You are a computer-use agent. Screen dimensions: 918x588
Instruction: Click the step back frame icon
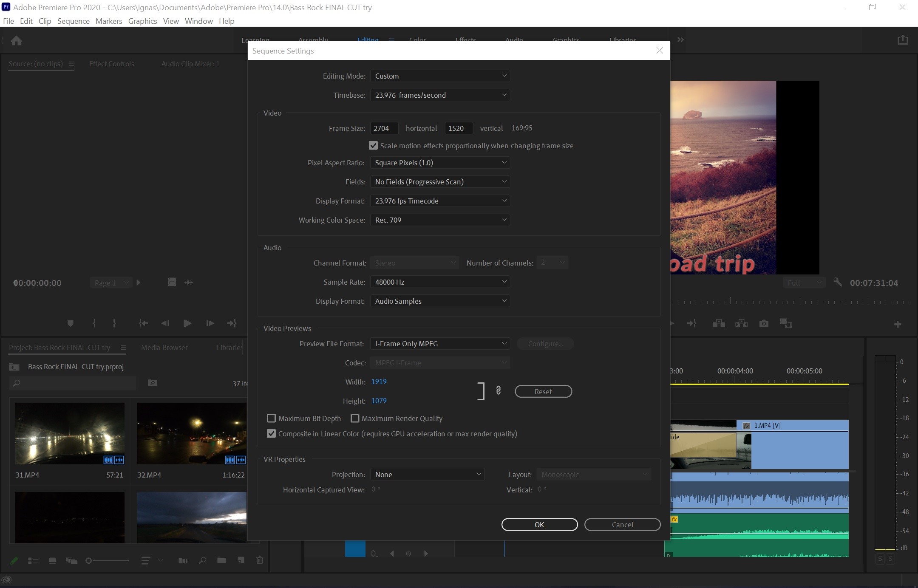(164, 324)
